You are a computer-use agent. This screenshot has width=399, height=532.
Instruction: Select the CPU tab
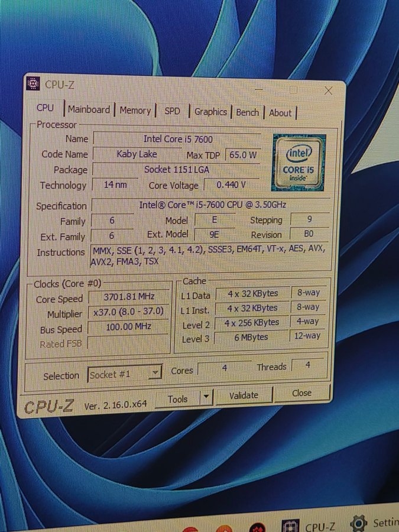click(45, 108)
